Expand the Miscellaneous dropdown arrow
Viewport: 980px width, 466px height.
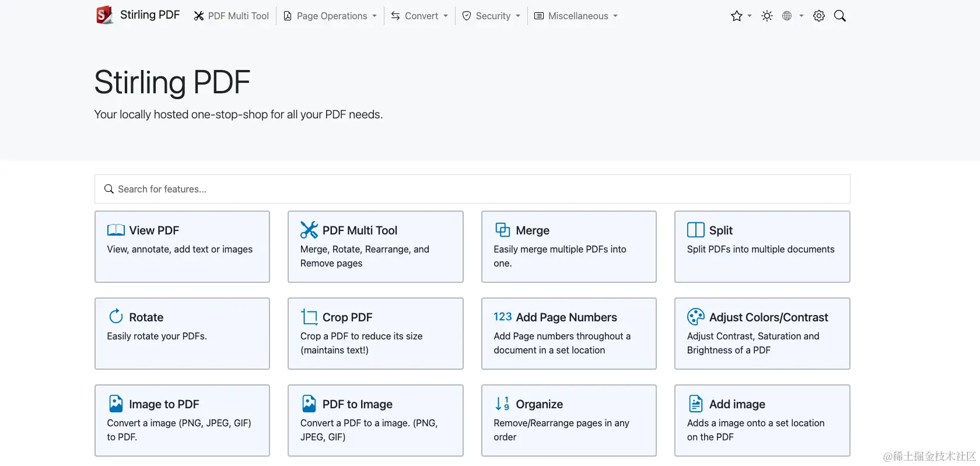pyautogui.click(x=615, y=16)
